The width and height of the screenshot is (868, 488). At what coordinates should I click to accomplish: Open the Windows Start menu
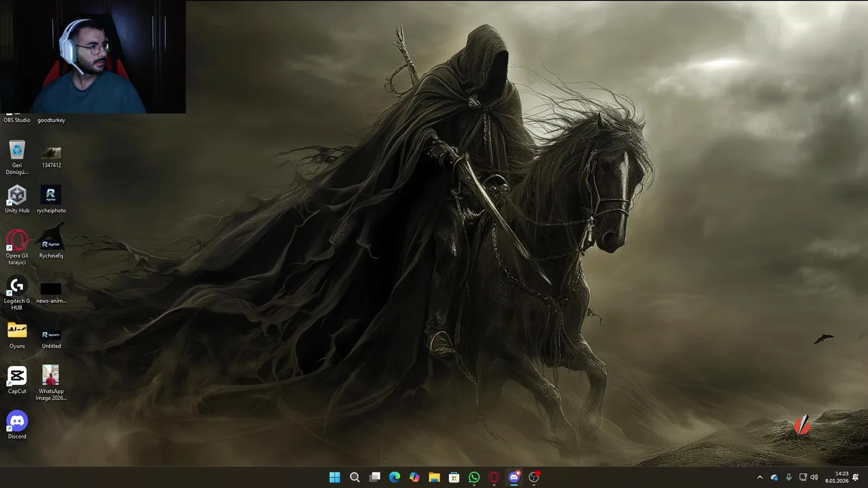coord(334,477)
